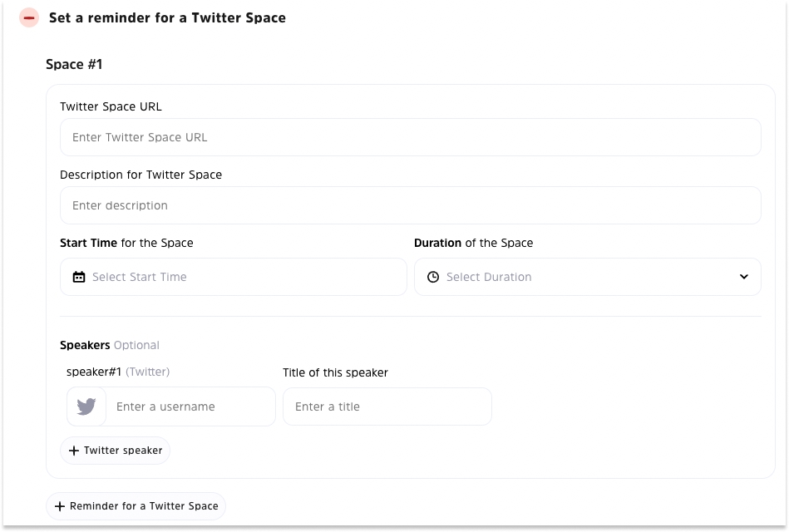Click the clock icon in Duration field

432,277
